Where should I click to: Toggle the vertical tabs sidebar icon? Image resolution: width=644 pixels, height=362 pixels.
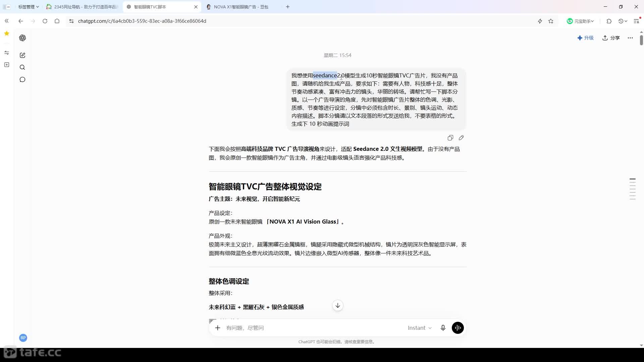tap(7, 7)
